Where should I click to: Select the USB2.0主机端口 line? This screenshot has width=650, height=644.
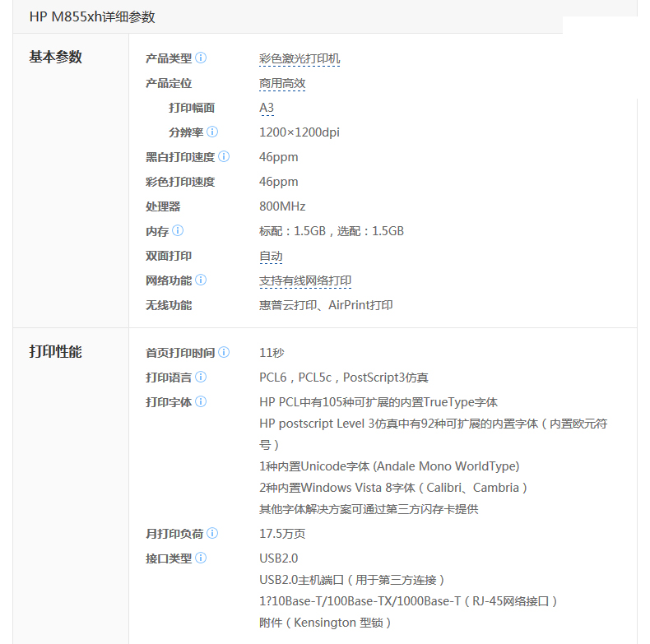351,580
